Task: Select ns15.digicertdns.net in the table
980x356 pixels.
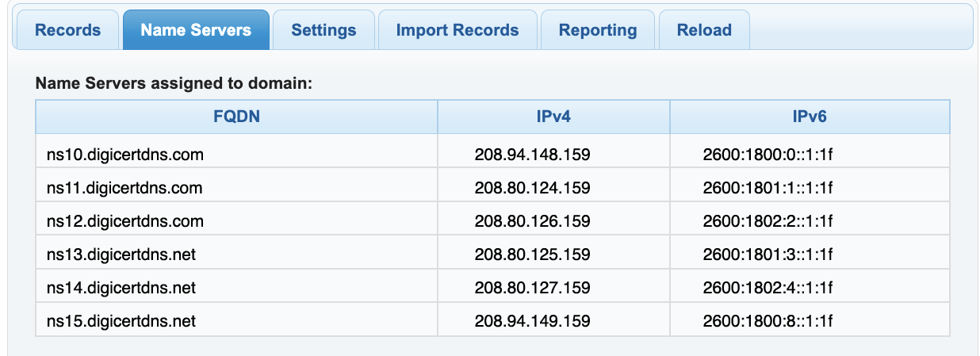Action: pos(121,321)
